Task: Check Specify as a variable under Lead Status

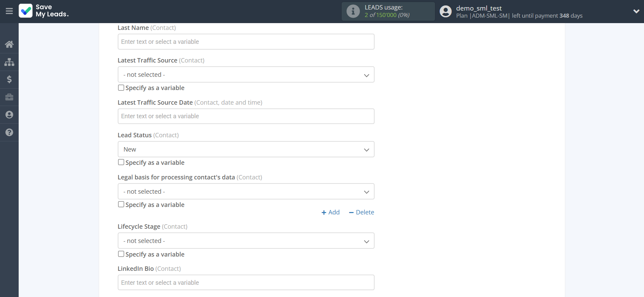Action: tap(121, 162)
